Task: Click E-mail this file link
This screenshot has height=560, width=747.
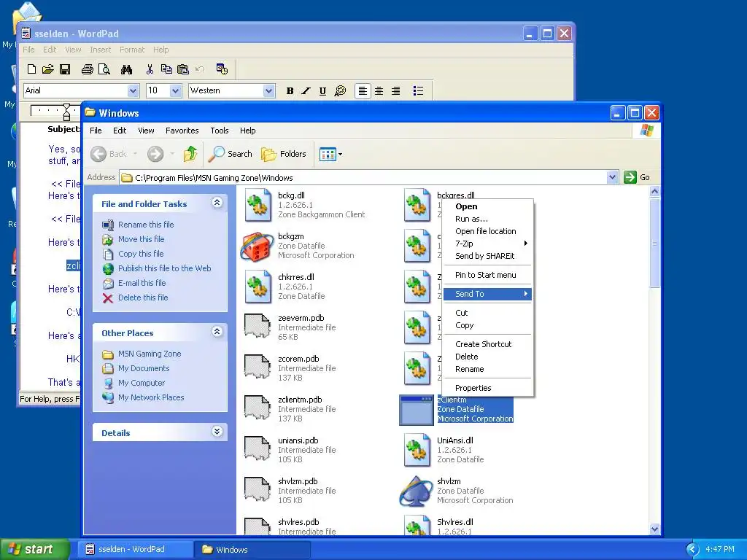Action: pos(142,283)
